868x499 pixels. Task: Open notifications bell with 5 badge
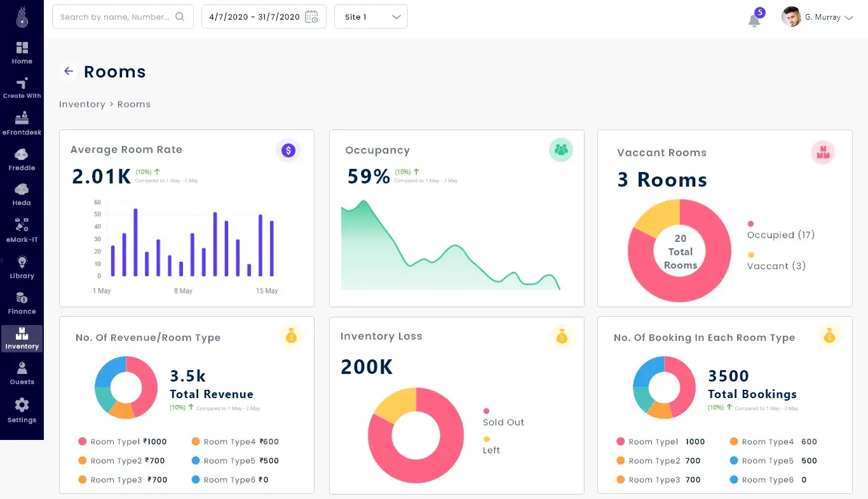755,18
